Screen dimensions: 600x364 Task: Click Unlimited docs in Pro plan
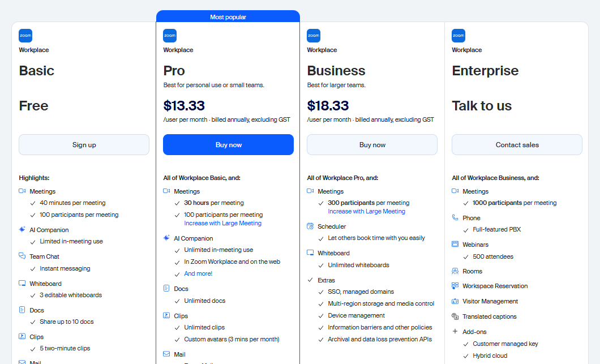(205, 301)
